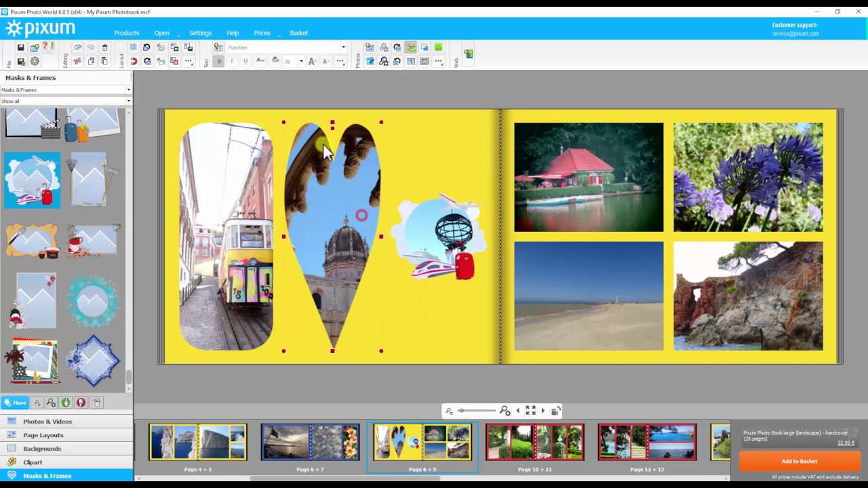The image size is (868, 488).
Task: Expand more Photos tools
Action: 439,62
